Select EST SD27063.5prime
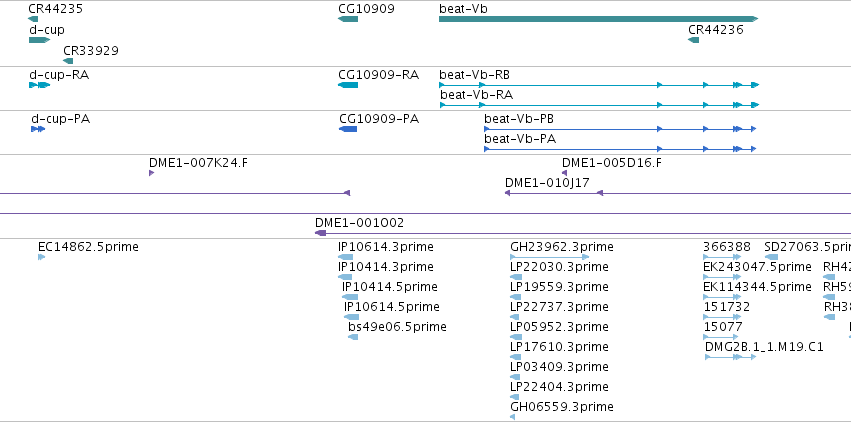The width and height of the screenshot is (851, 422). coord(771,257)
